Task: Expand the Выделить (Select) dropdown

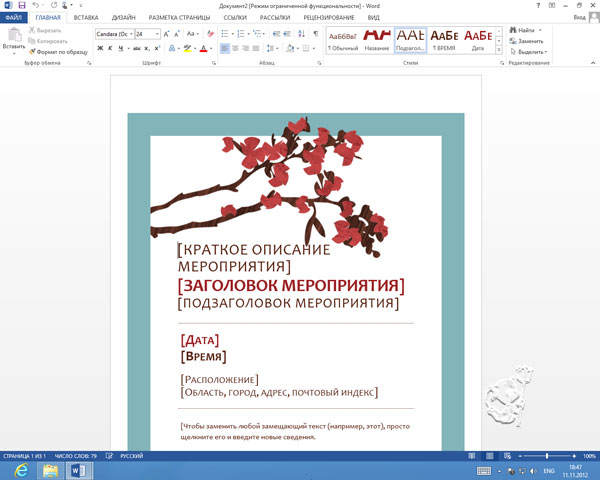Action: [533, 51]
